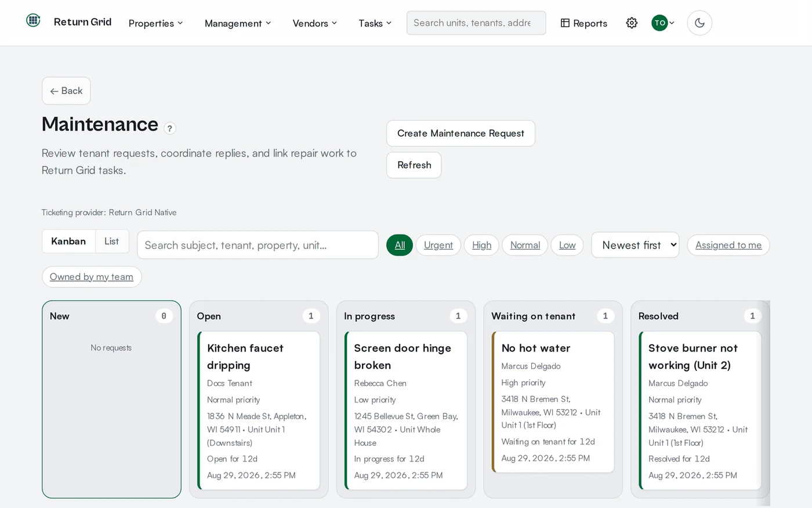Click High priority label on hot water card
812x508 pixels.
[x=524, y=383]
